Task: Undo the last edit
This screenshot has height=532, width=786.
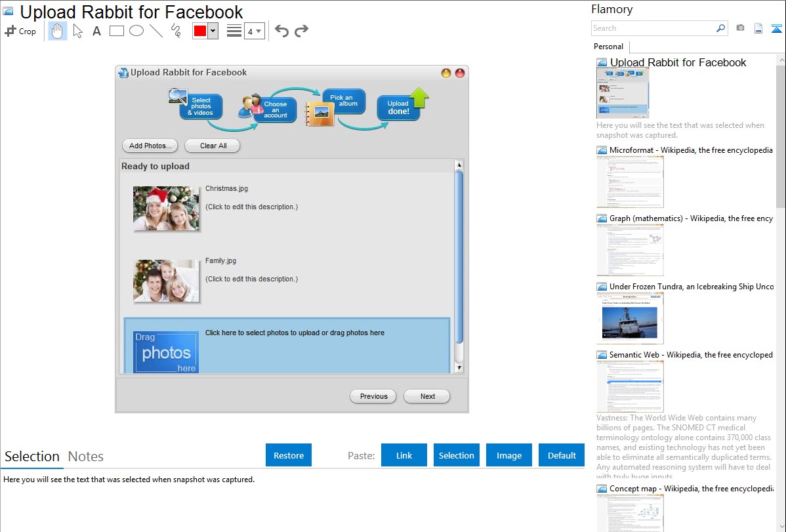Action: point(281,31)
